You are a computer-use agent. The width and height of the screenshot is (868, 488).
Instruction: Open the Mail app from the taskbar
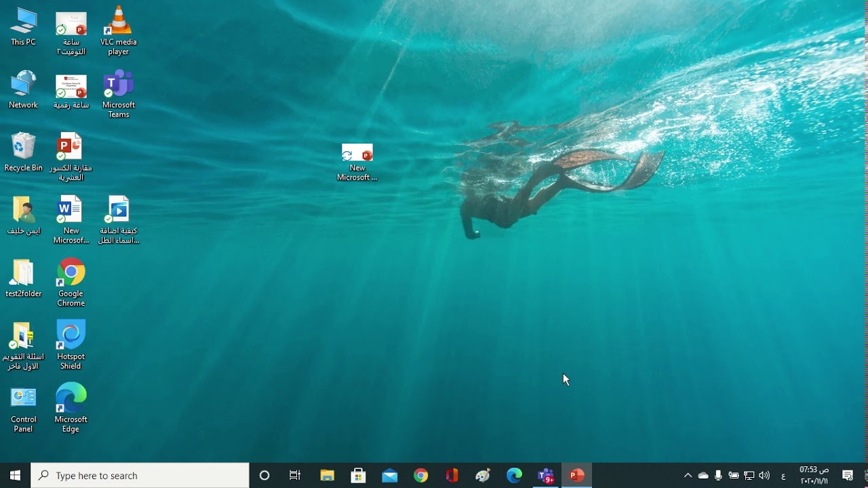[389, 475]
